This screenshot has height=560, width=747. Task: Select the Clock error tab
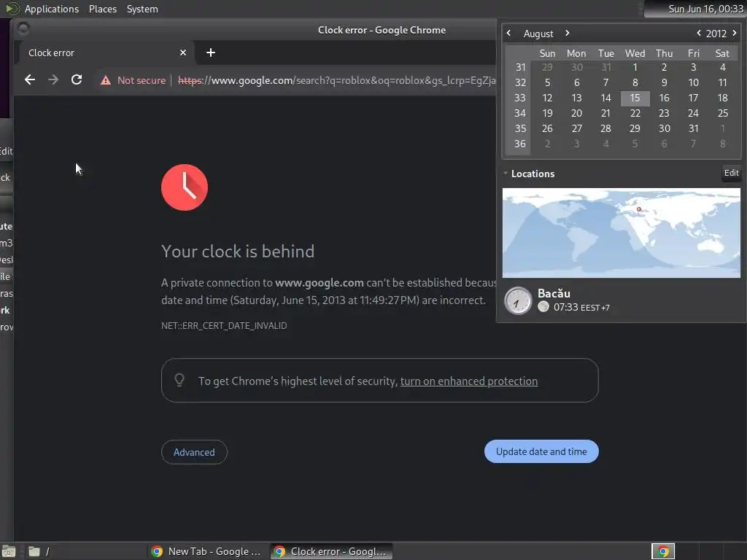point(106,52)
